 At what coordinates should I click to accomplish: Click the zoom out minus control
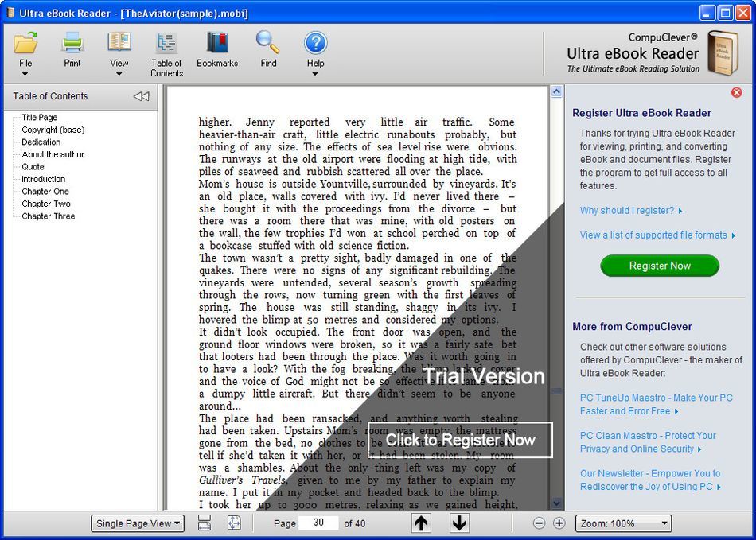539,523
